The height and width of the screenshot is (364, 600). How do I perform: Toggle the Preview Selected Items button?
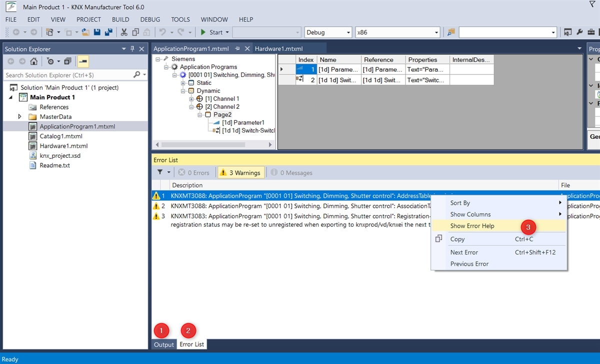82,61
